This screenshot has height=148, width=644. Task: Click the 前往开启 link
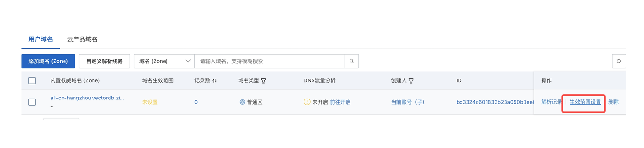[x=340, y=102]
